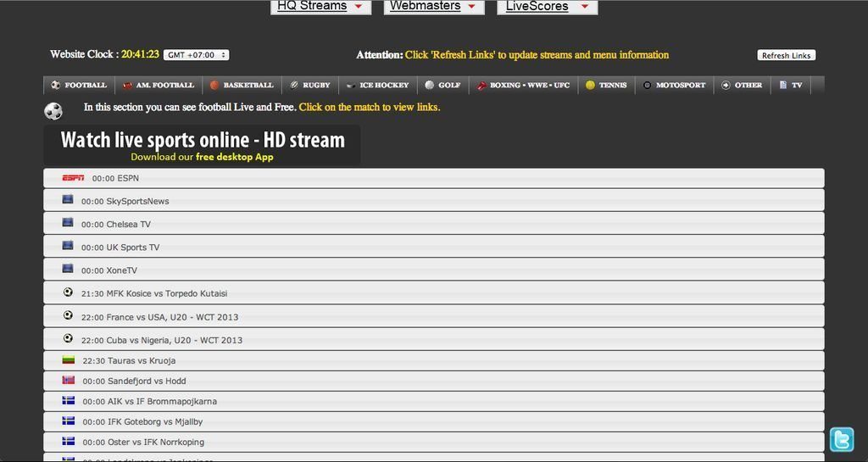The width and height of the screenshot is (868, 462).
Task: Open the GMT +07:00 timezone dropdown
Action: tap(196, 55)
